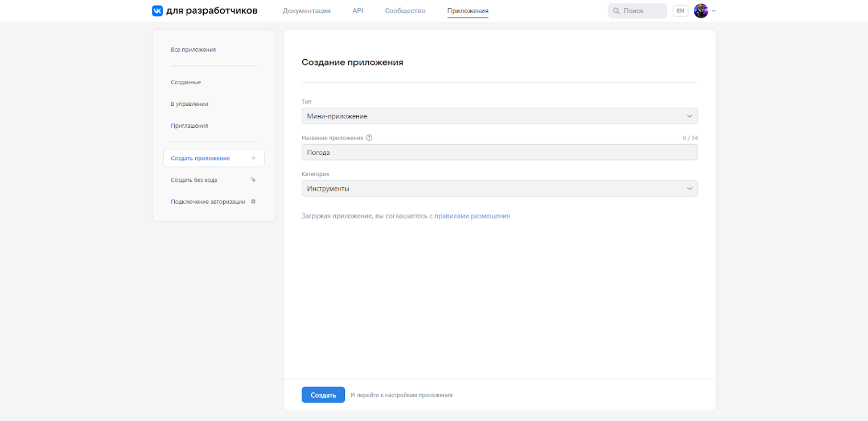
Task: Open the правилами размещения link
Action: (x=472, y=216)
